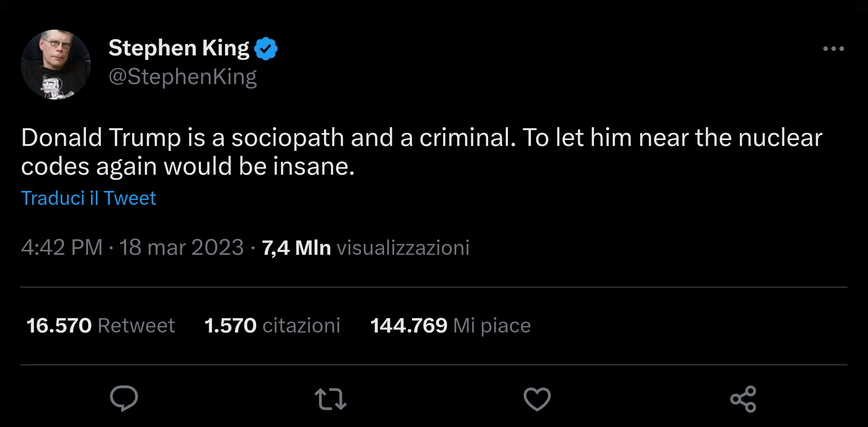View the 16.570 Retweet list
The height and width of the screenshot is (427, 868).
pos(100,326)
